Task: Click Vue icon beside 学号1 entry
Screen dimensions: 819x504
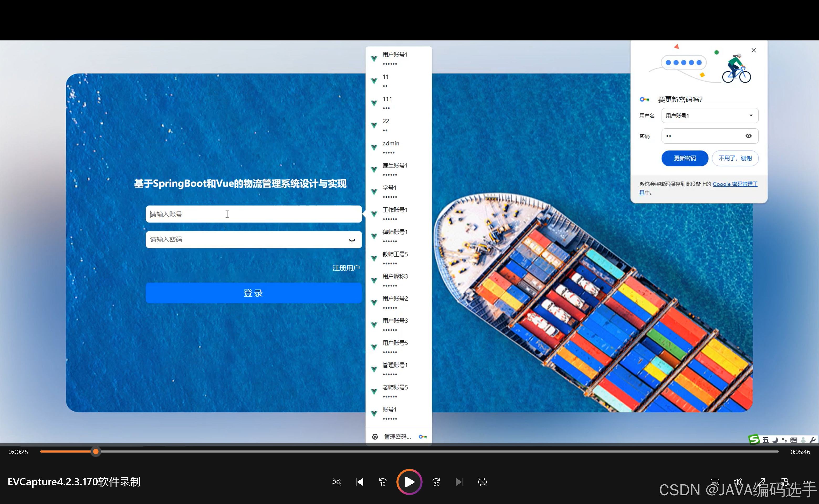Action: click(374, 192)
